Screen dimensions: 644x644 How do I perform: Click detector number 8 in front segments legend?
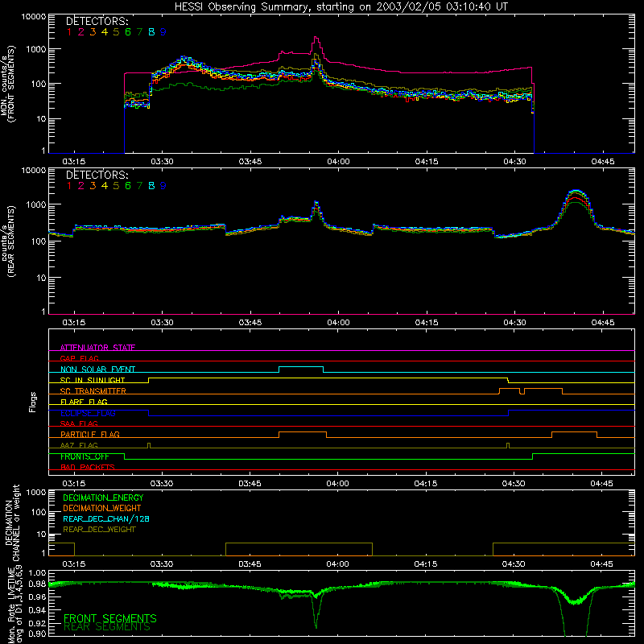coord(151,32)
